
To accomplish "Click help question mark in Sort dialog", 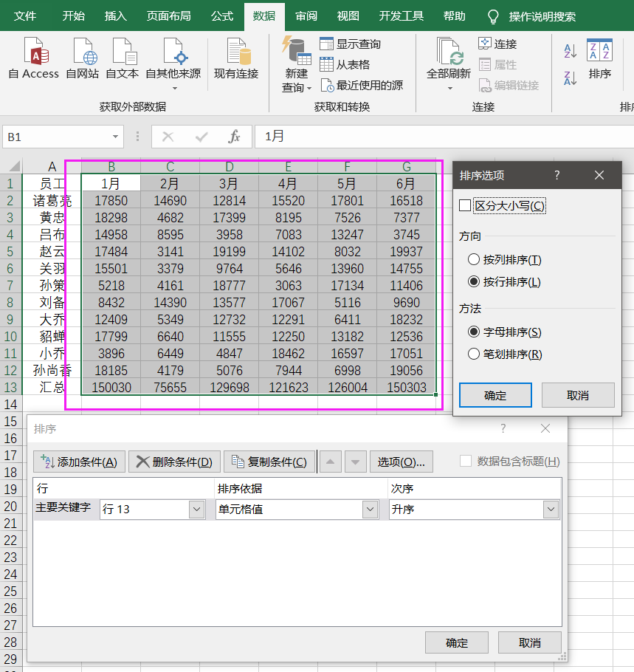I will point(503,428).
